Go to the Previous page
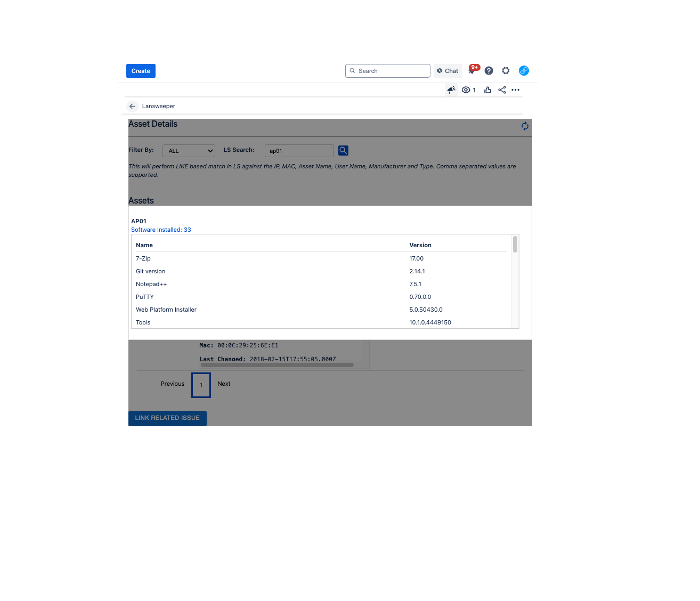The image size is (700, 601). [173, 384]
